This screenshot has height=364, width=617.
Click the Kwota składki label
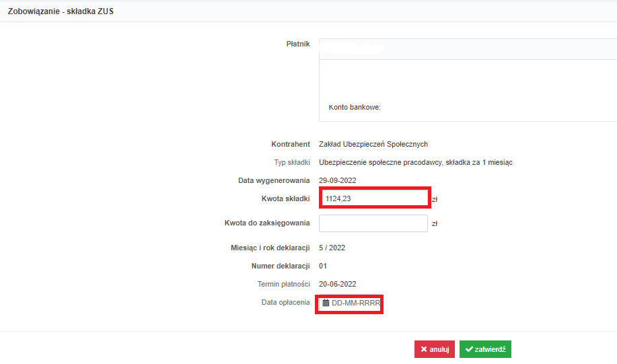[x=286, y=198]
